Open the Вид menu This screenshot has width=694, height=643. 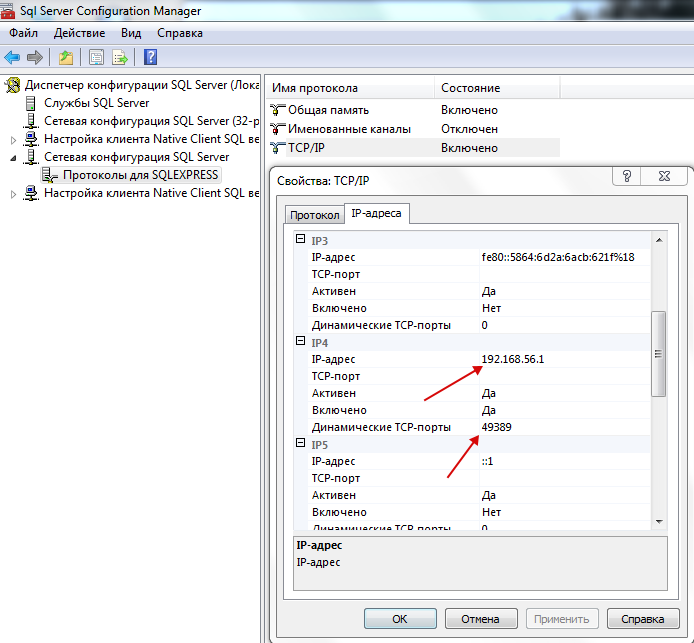click(x=131, y=33)
